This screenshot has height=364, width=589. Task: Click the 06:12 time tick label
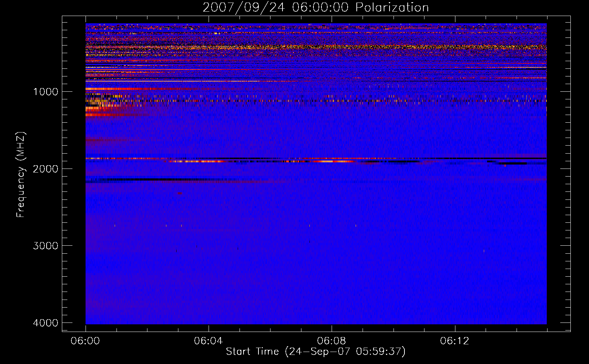[x=454, y=341]
